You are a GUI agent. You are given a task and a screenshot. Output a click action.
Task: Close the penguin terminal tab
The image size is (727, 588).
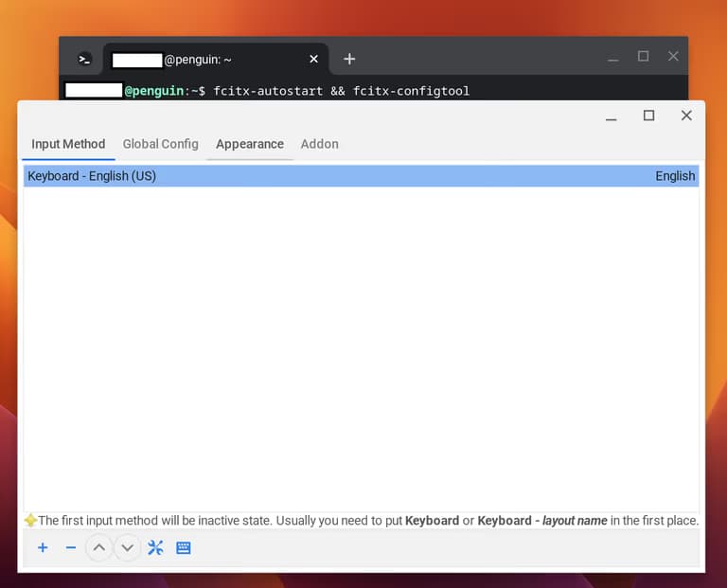[314, 59]
